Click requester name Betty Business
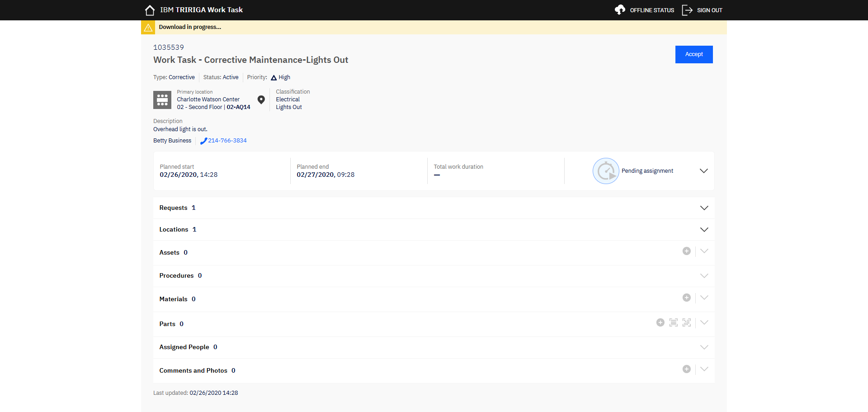Screen dimensions: 868x412 click(x=172, y=141)
